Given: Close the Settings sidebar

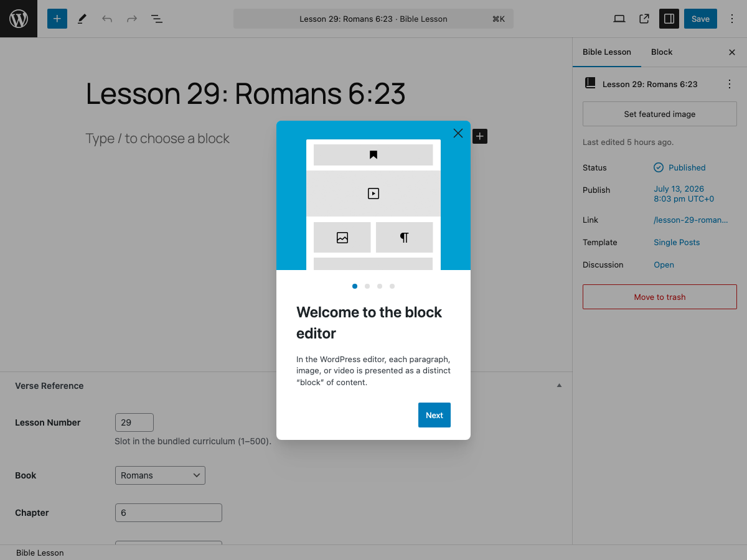Looking at the screenshot, I should tap(732, 52).
